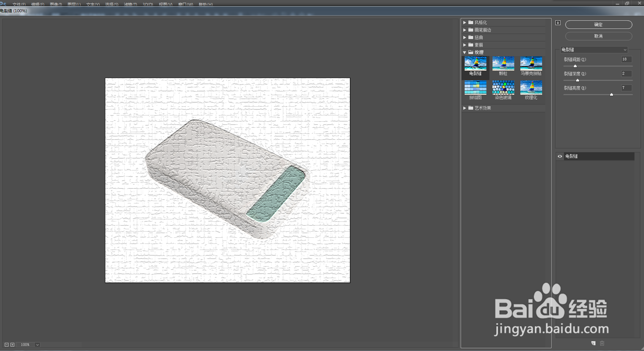Click the new effect layer icon
The width and height of the screenshot is (644, 351).
593,343
